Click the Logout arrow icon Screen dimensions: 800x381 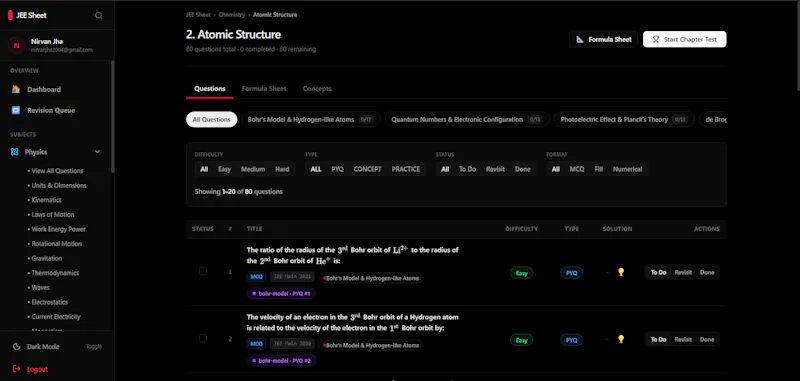(x=16, y=369)
